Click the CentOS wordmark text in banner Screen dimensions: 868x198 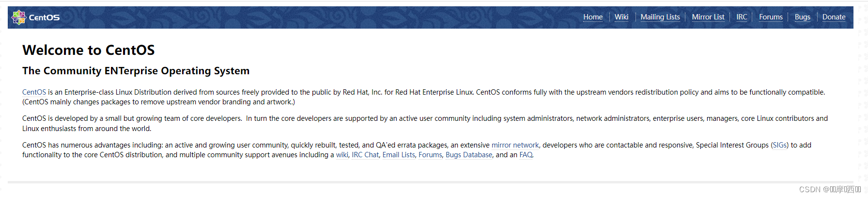(x=44, y=17)
